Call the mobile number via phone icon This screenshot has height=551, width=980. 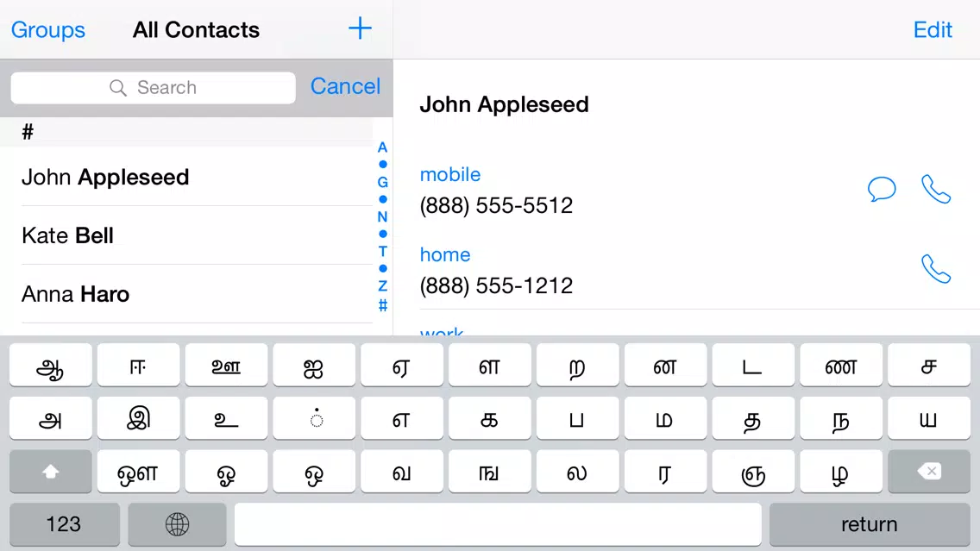[x=936, y=190]
